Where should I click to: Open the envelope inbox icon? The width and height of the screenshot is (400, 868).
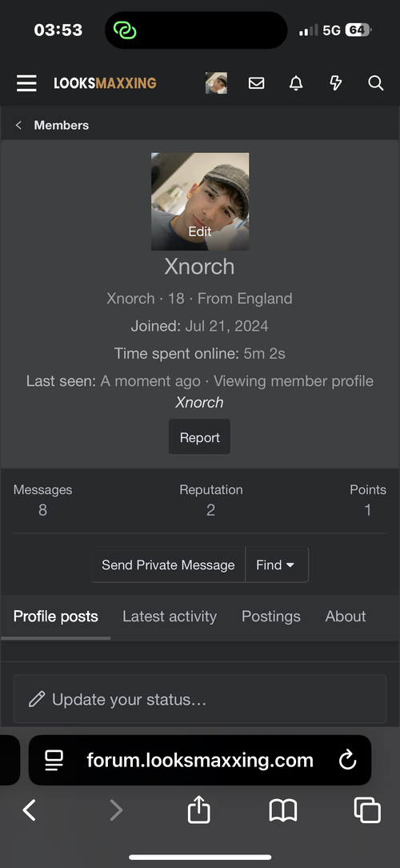[x=256, y=83]
